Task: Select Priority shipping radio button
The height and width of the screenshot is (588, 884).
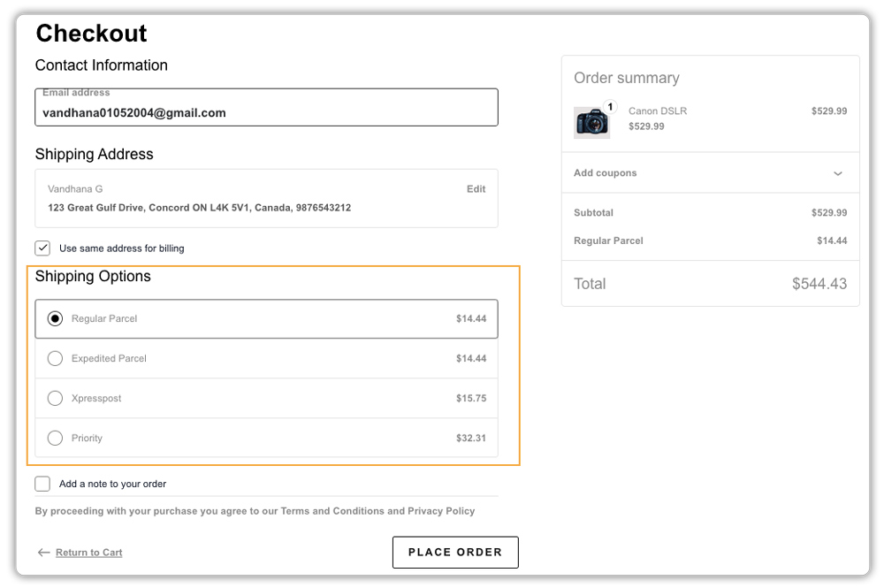Action: (55, 438)
